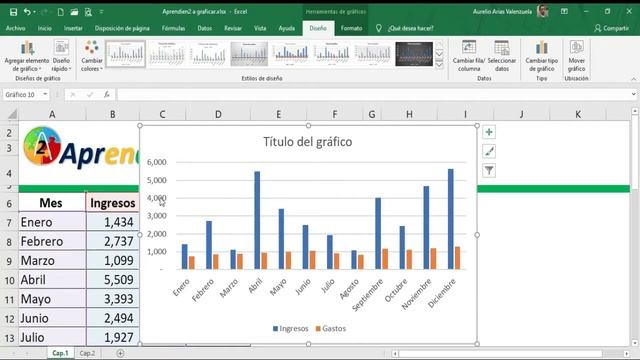Image resolution: width=640 pixels, height=360 pixels.
Task: Open Agregar elemento de gráfico
Action: (27, 56)
